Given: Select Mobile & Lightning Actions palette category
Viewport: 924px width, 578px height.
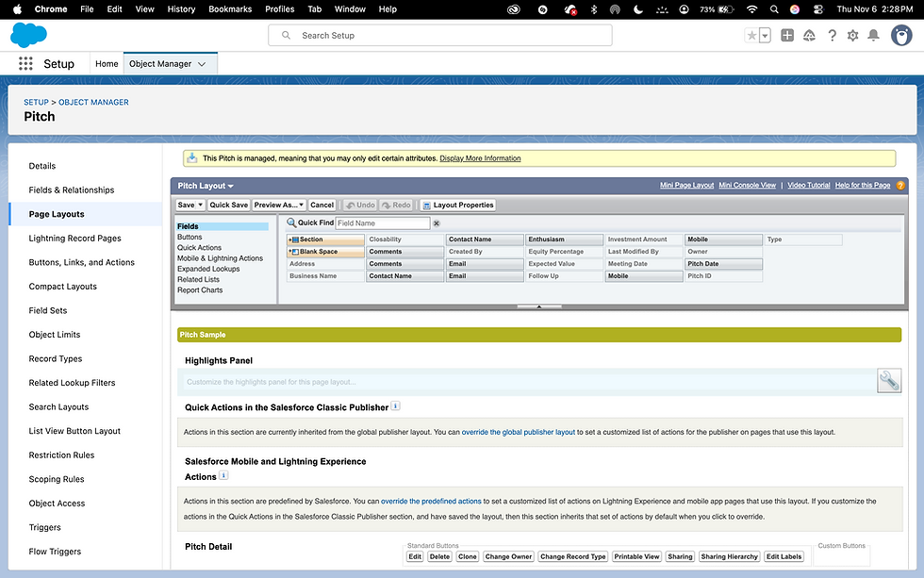Looking at the screenshot, I should (x=221, y=258).
